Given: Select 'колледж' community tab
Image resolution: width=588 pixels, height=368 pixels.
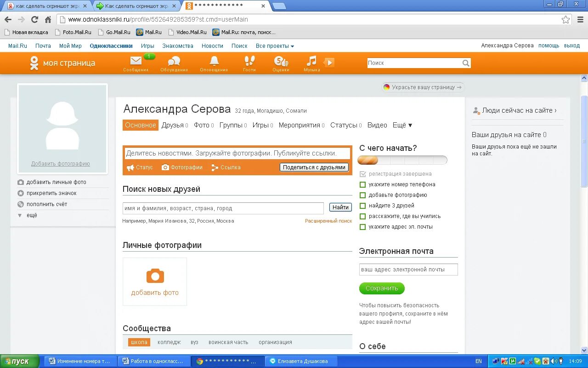Looking at the screenshot, I should point(169,342).
